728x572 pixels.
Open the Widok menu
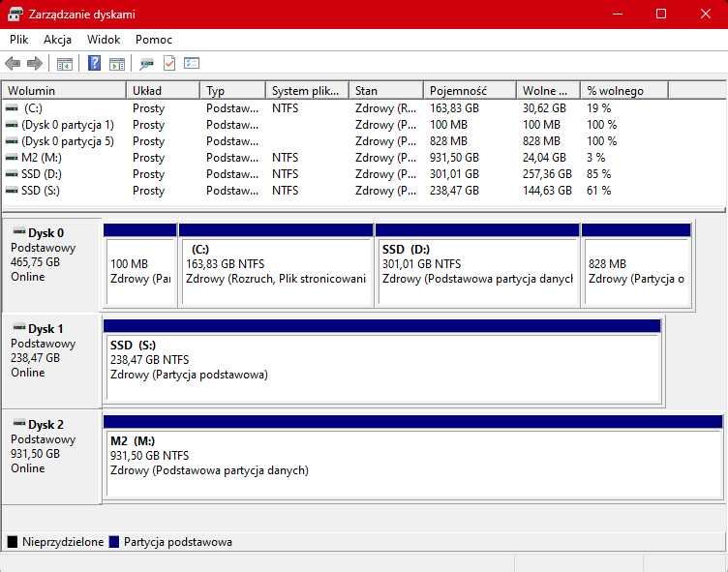click(104, 40)
